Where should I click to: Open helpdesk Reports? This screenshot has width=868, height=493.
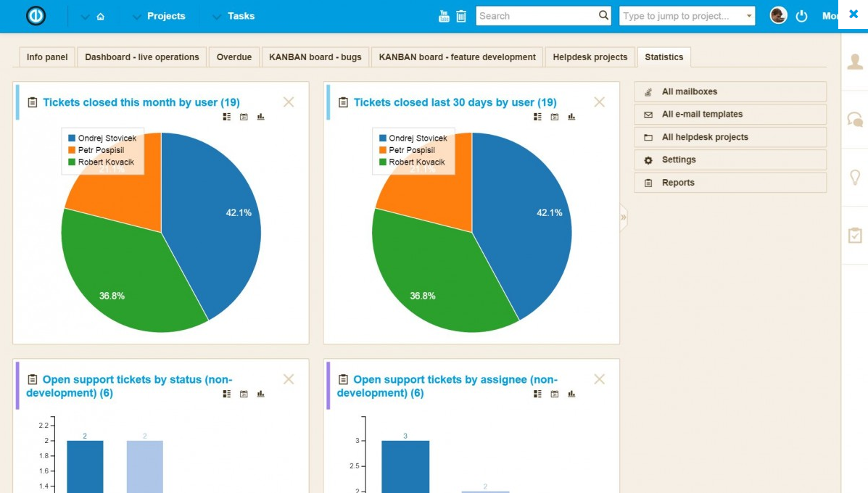pyautogui.click(x=730, y=183)
